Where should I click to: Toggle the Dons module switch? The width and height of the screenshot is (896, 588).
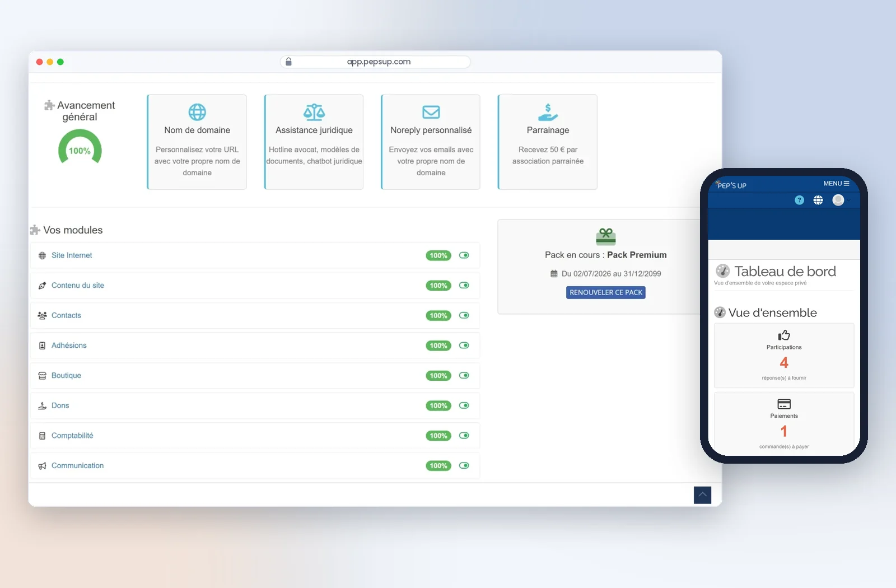[x=464, y=406]
